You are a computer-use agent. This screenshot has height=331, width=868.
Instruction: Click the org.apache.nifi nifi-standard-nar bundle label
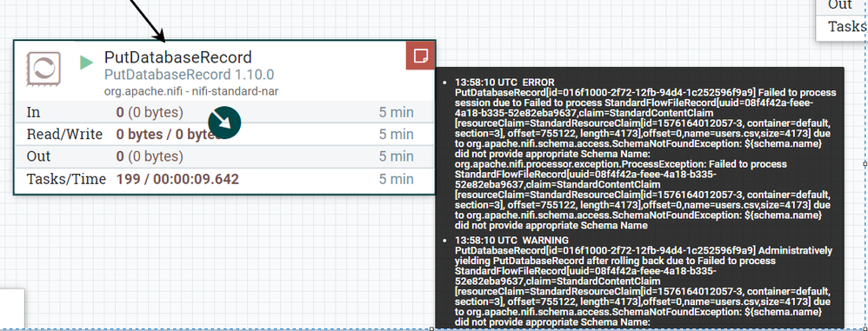191,91
